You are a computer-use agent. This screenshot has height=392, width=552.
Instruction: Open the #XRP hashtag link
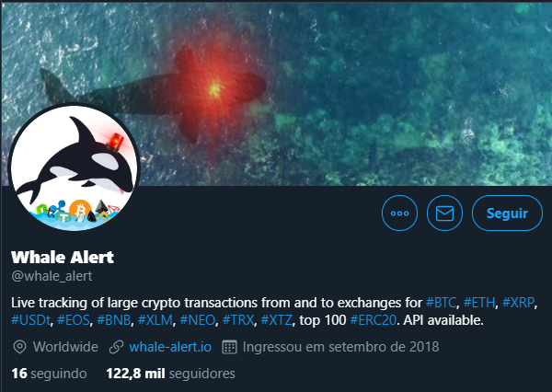[x=518, y=303]
